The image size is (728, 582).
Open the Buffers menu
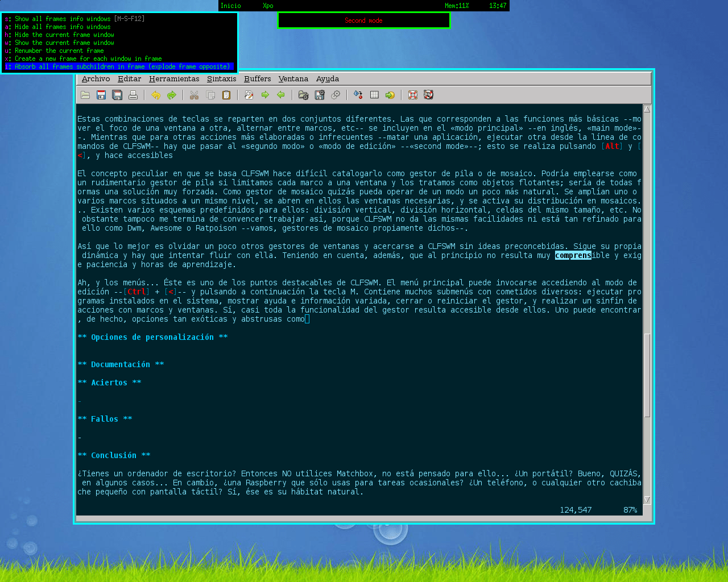coord(258,79)
